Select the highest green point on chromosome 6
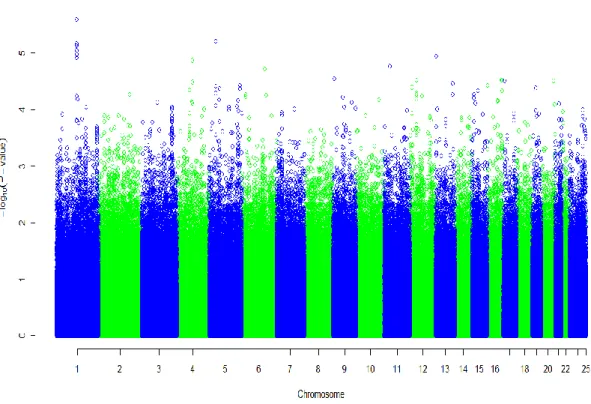591x404 pixels. click(265, 69)
